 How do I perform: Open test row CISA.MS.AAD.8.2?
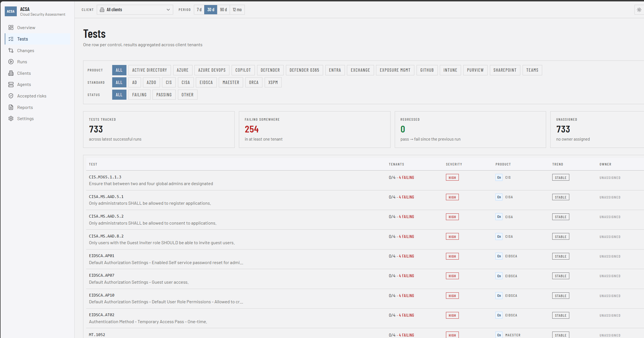coord(365,239)
